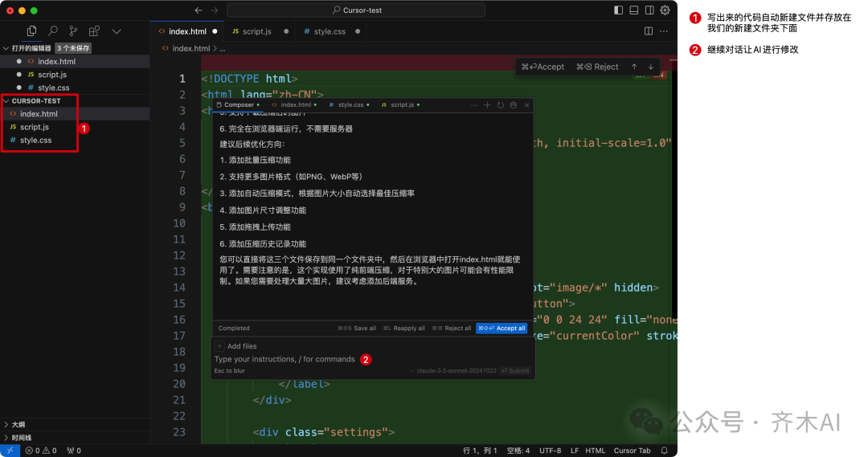The width and height of the screenshot is (868, 457).
Task: Click the breadcrumb ellipsis segment
Action: 223,49
